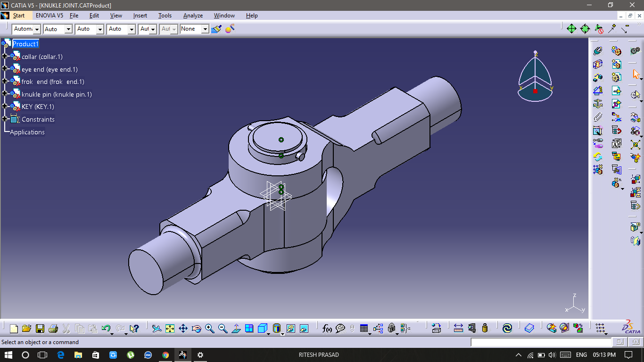Image resolution: width=644 pixels, height=362 pixels.
Task: Click the Coincidence Constraint icon in right toolbar
Action: point(598,51)
